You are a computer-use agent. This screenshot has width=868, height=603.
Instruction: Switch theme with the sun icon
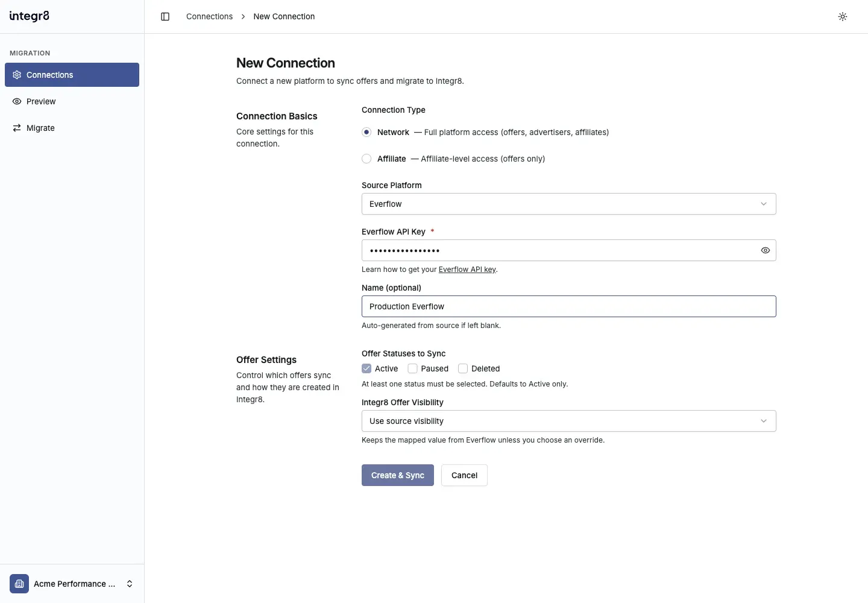tap(843, 16)
